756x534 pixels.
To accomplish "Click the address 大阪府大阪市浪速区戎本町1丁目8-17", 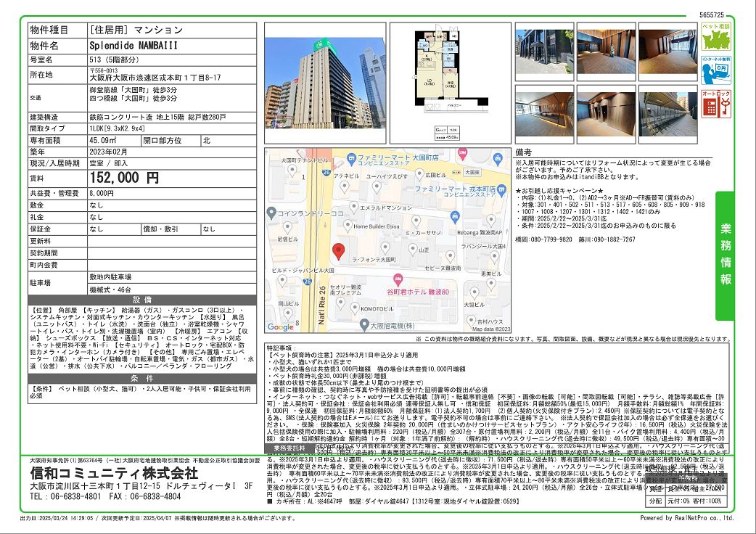I will 155,78.
